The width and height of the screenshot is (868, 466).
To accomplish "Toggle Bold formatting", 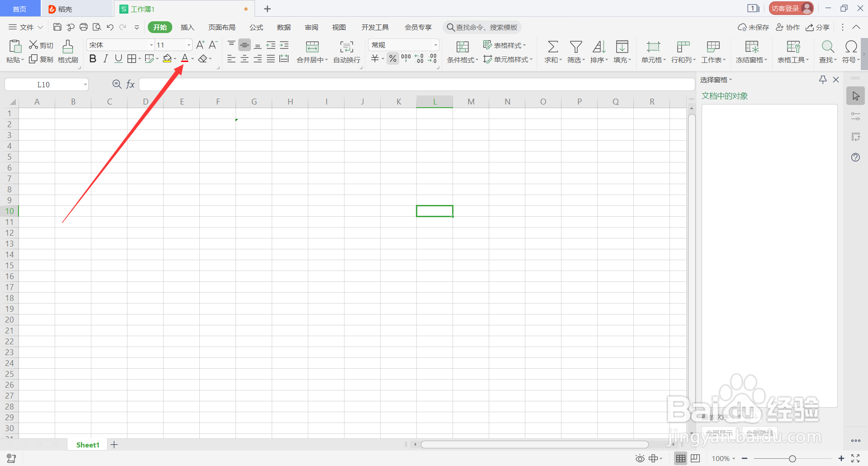I will click(93, 58).
